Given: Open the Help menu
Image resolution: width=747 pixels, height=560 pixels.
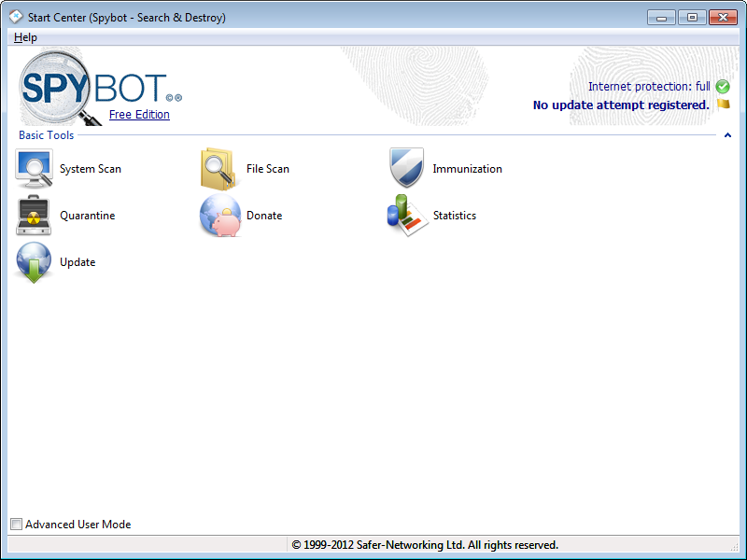Looking at the screenshot, I should tap(25, 37).
